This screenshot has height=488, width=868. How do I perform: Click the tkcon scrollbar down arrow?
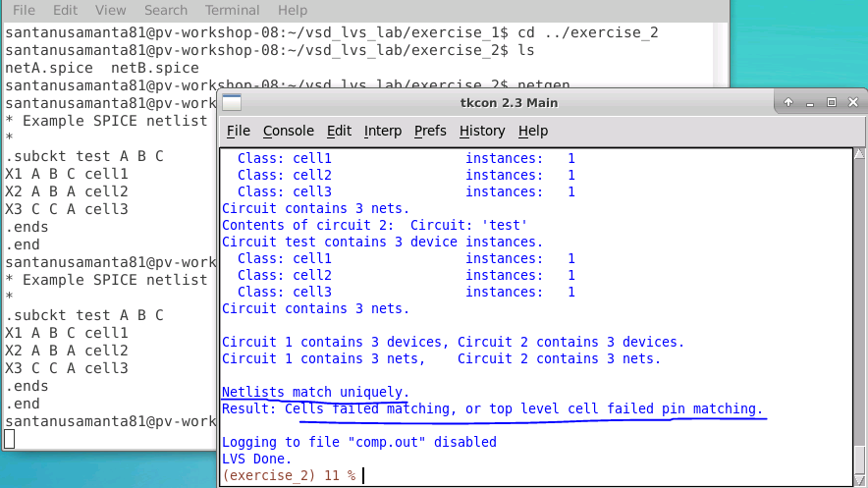point(859,481)
